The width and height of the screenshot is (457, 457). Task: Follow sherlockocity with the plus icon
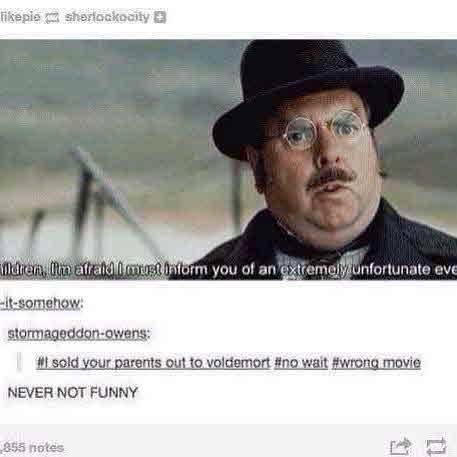pyautogui.click(x=160, y=17)
